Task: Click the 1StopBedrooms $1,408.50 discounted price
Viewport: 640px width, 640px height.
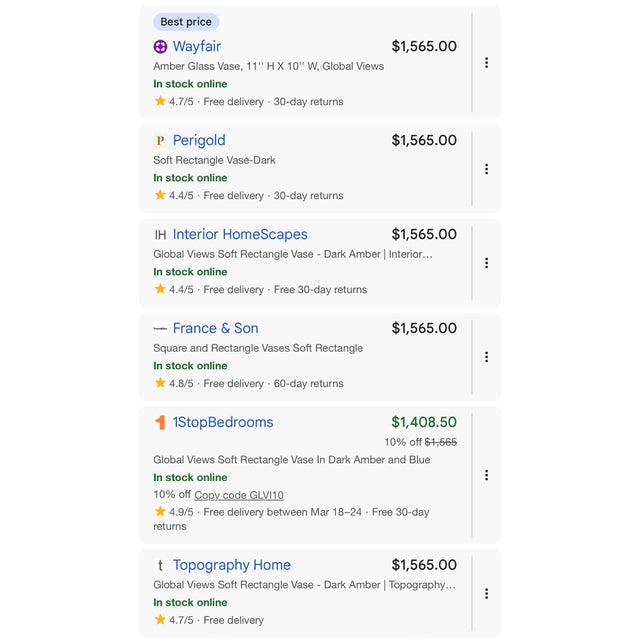Action: [x=424, y=423]
